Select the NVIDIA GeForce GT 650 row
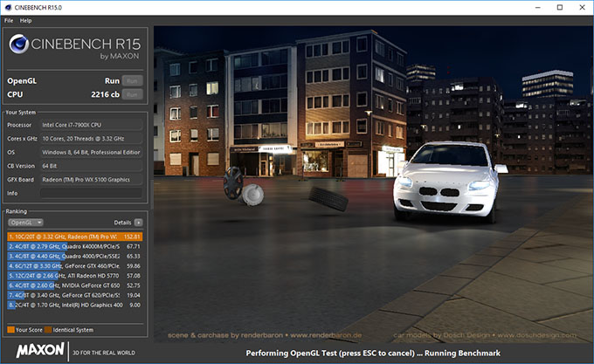The width and height of the screenshot is (594, 364). 74,285
